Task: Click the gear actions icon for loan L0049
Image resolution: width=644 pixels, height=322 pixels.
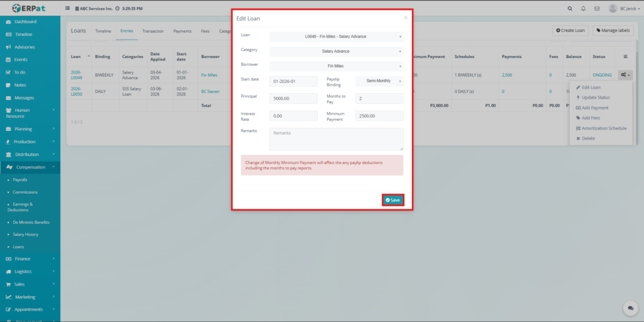Action: tap(626, 75)
